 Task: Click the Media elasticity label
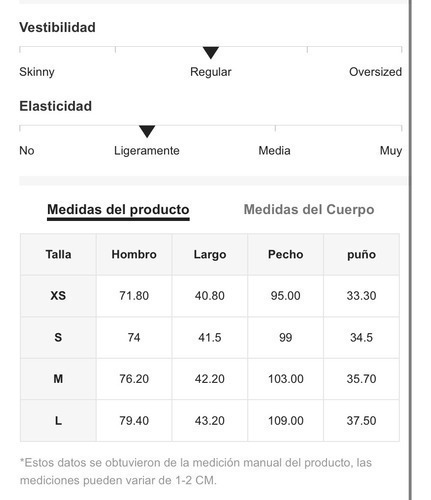[274, 151]
